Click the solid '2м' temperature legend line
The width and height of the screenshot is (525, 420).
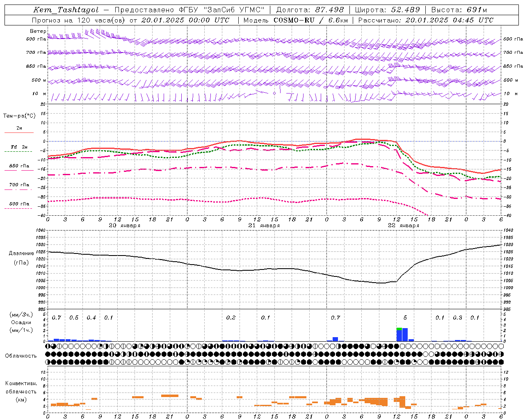[19, 132]
